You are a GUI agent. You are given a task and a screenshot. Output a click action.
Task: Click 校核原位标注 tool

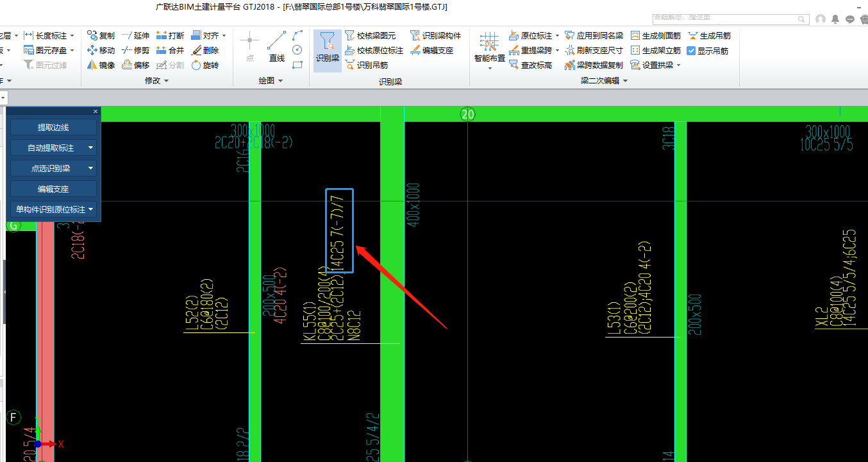[374, 50]
